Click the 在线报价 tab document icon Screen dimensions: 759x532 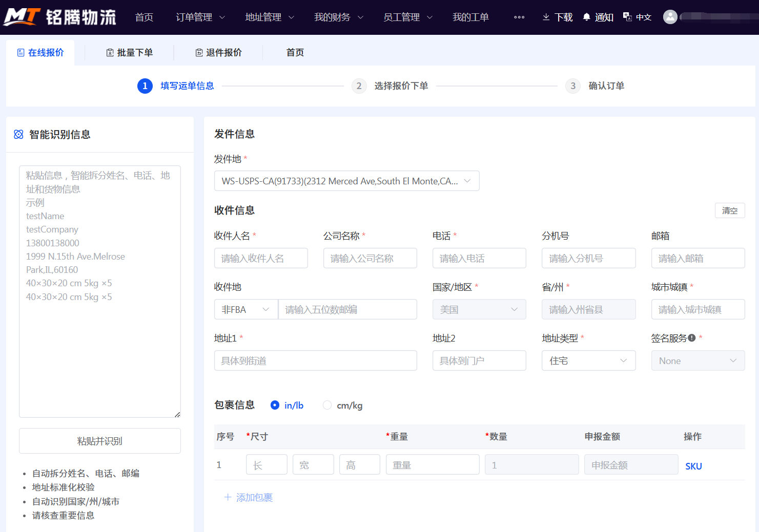coord(21,53)
